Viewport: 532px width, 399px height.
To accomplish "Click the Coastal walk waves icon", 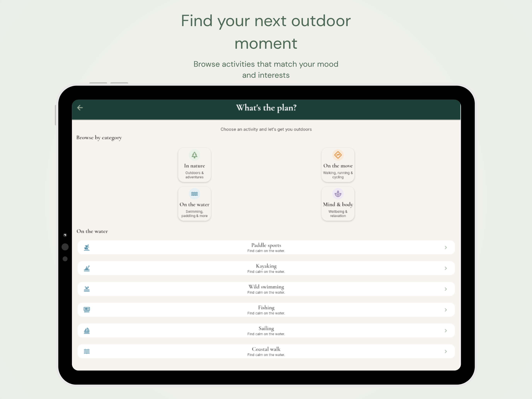I will coord(87,351).
